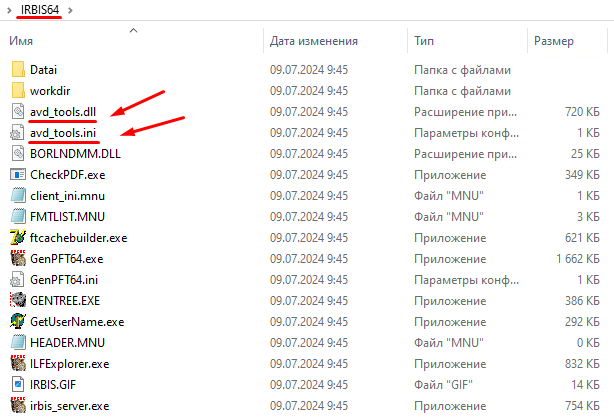This screenshot has height=417, width=614.
Task: Click the 0 КБ size cell
Action: click(x=589, y=343)
